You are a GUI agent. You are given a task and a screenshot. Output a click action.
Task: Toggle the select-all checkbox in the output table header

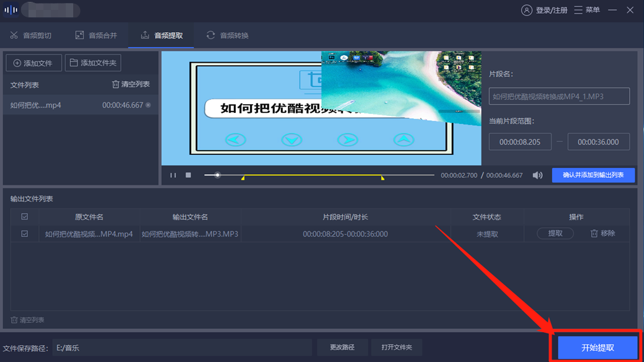click(x=25, y=216)
